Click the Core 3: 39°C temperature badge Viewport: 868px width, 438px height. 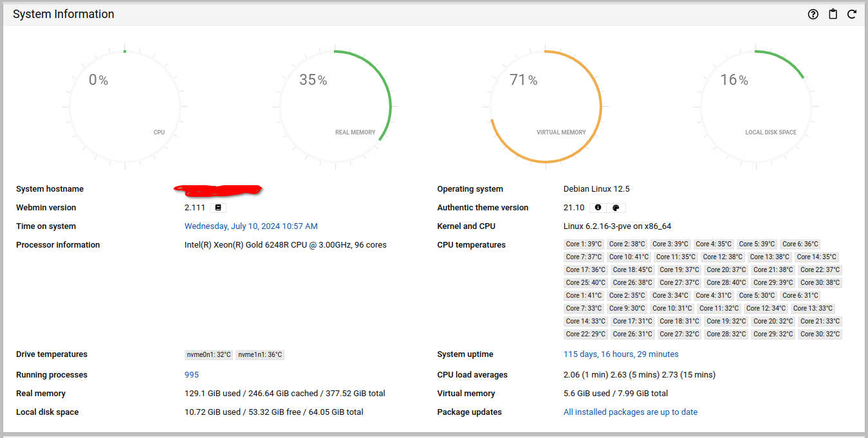[670, 244]
